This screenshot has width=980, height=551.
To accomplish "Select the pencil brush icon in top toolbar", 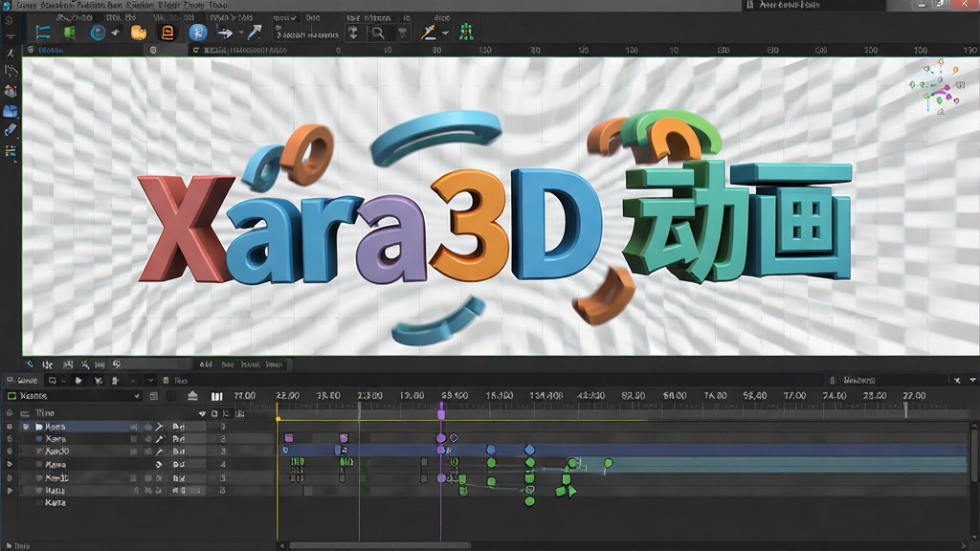I will pyautogui.click(x=429, y=32).
